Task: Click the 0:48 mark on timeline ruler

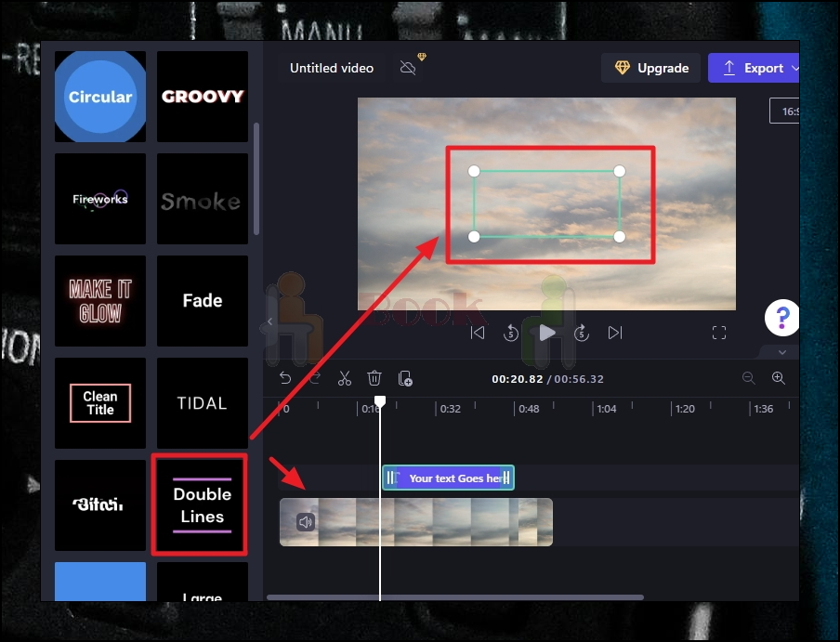Action: [x=529, y=409]
